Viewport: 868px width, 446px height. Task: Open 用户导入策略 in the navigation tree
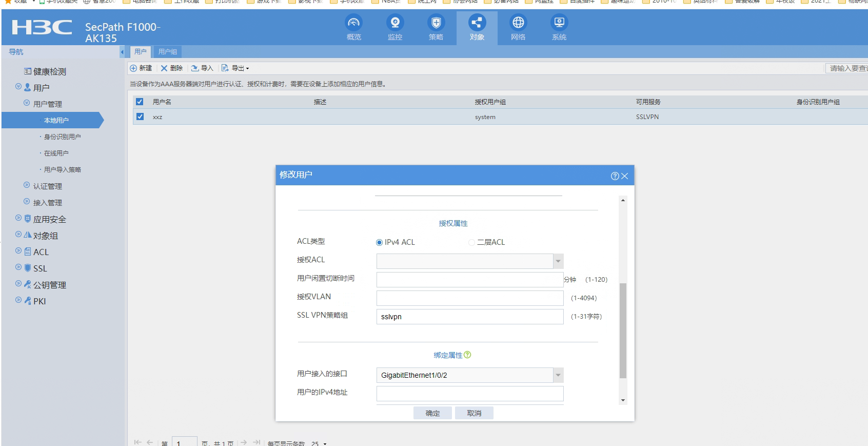click(x=62, y=169)
